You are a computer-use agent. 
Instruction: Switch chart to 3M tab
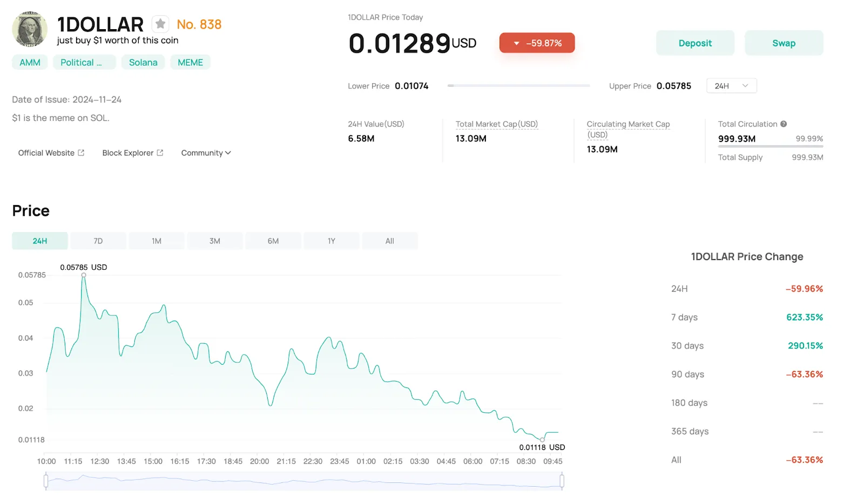[x=215, y=241]
